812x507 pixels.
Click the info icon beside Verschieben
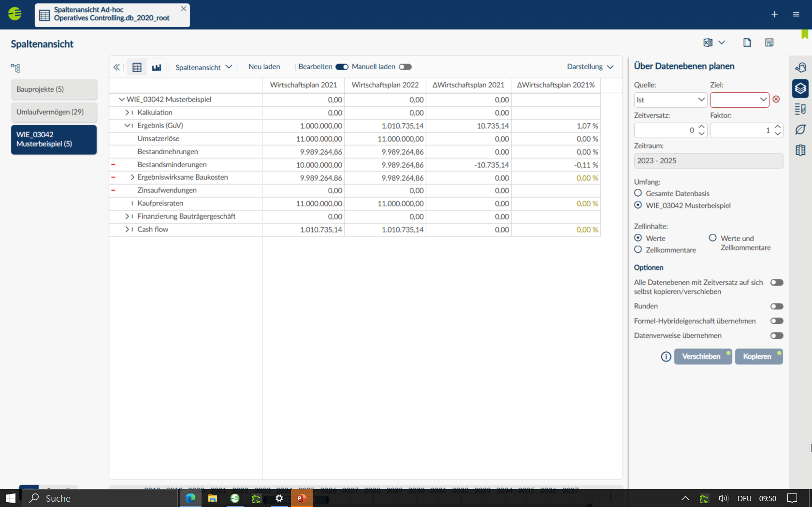click(x=666, y=357)
